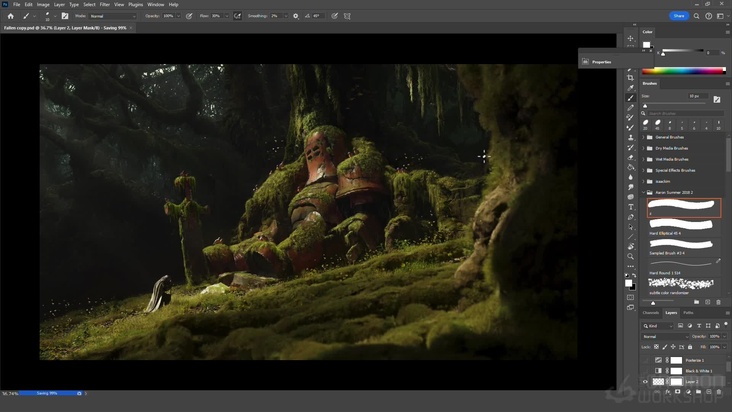
Task: Toggle visibility of Layer 2
Action: click(x=644, y=381)
